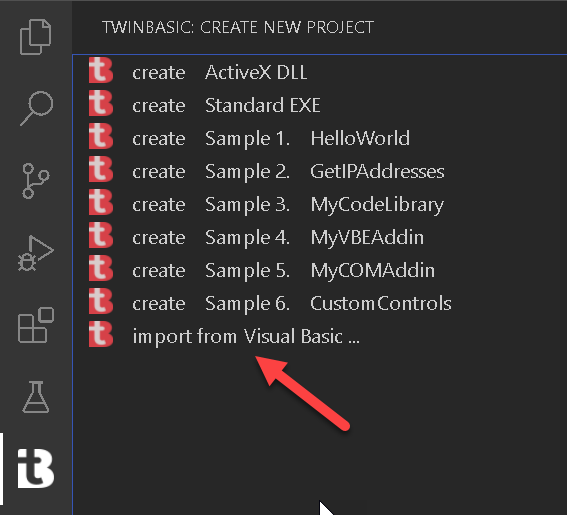
Task: Create Sample 3 MyCodeLibrary project
Action: click(320, 204)
